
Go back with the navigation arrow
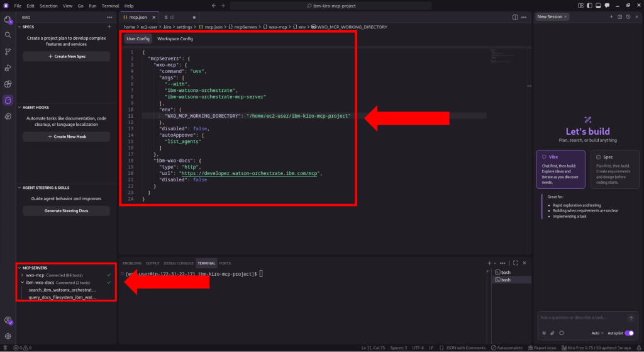coord(214,6)
